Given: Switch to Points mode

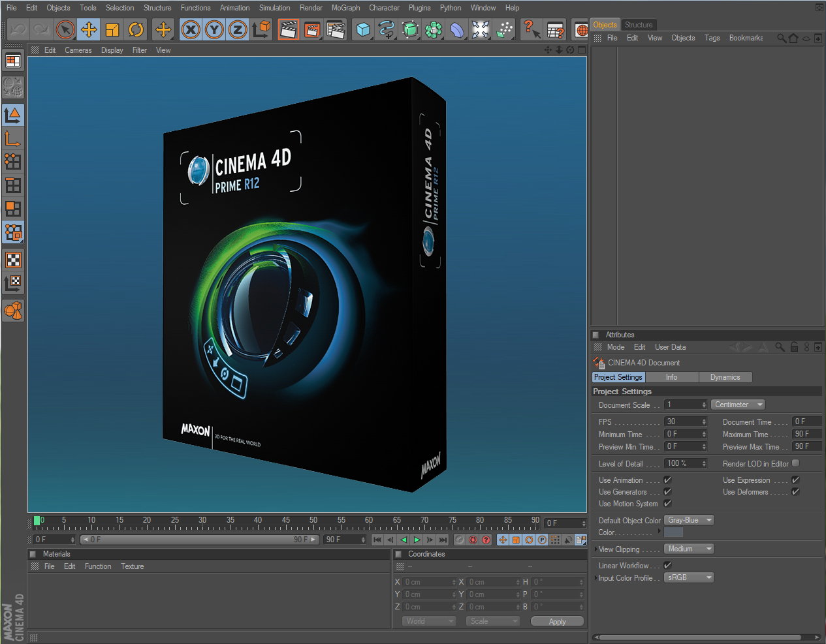Looking at the screenshot, I should (x=13, y=162).
